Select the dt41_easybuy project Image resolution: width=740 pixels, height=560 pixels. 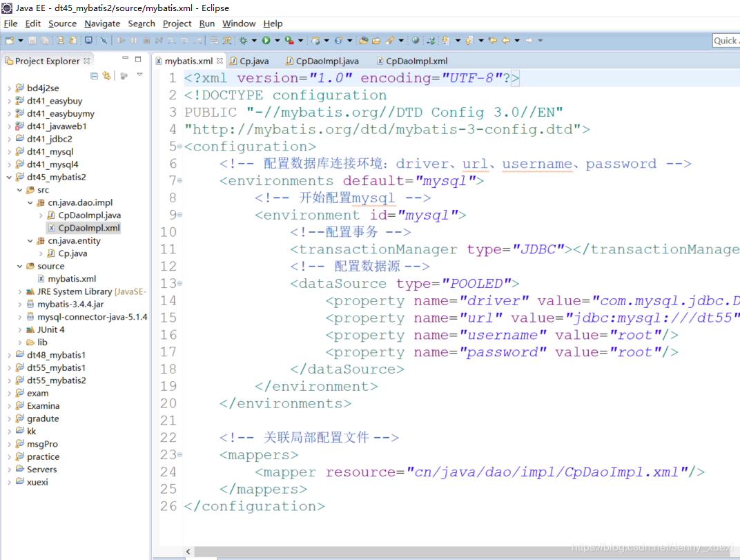[x=48, y=101]
